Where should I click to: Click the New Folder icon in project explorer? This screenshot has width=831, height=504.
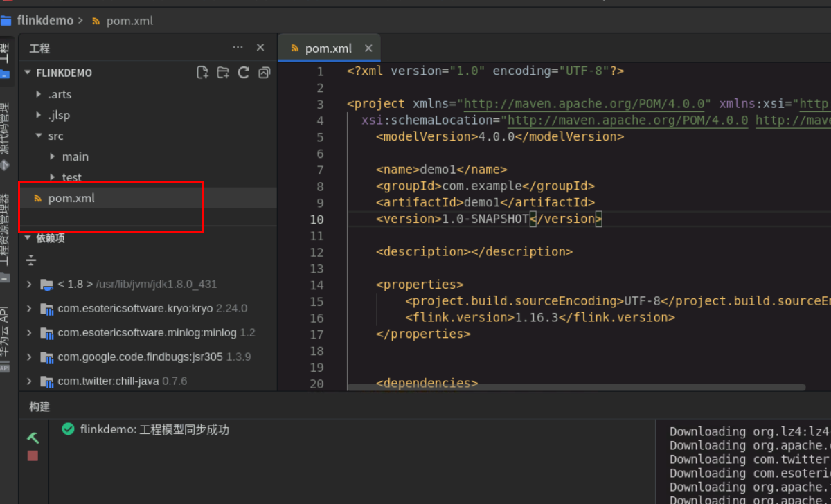click(x=223, y=73)
